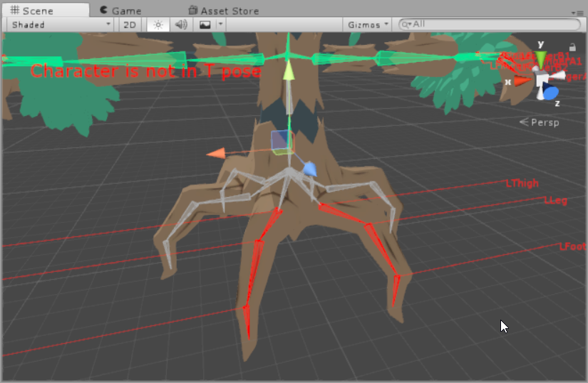
Task: Open the panel options menu at top right
Action: [x=577, y=12]
